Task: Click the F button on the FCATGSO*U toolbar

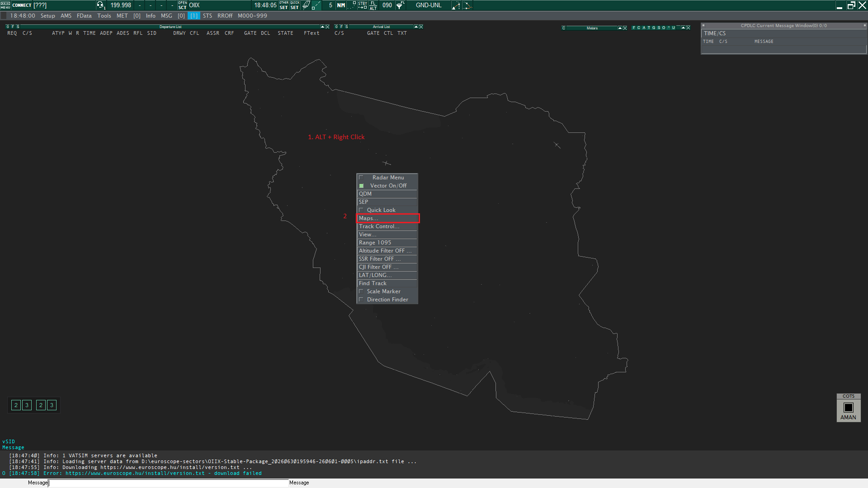Action: pos(634,28)
